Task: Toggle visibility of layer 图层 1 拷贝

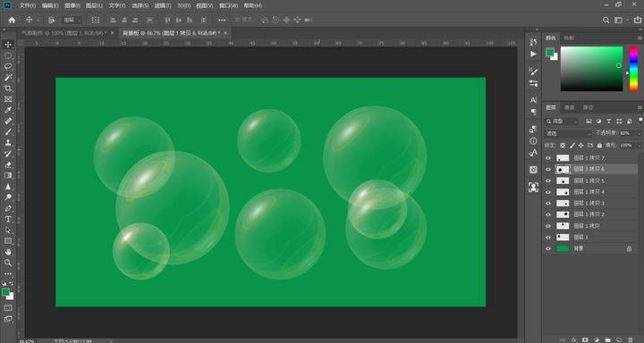Action: tap(548, 226)
